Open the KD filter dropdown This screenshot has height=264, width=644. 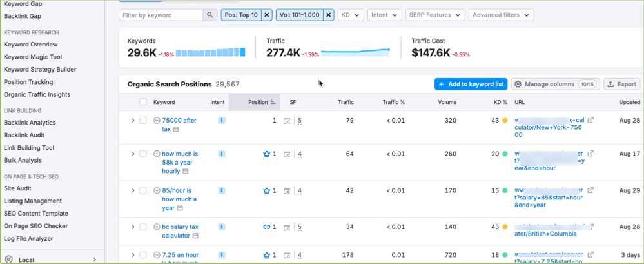click(351, 15)
